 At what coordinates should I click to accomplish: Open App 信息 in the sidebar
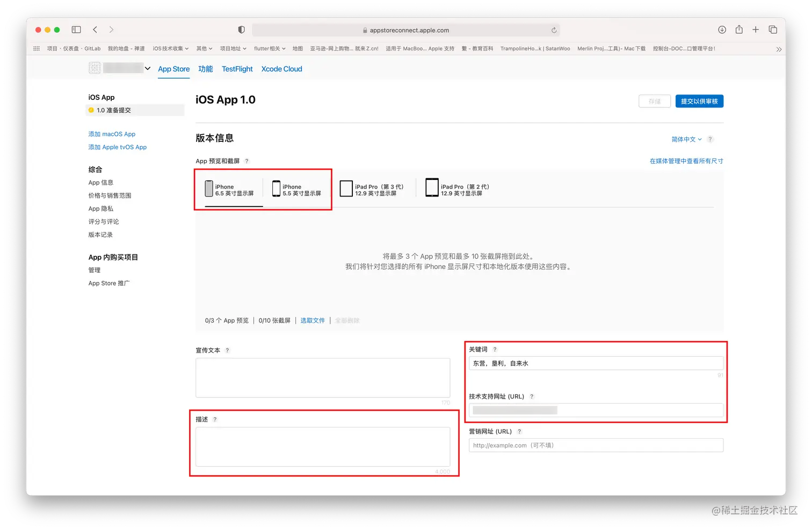pos(100,183)
